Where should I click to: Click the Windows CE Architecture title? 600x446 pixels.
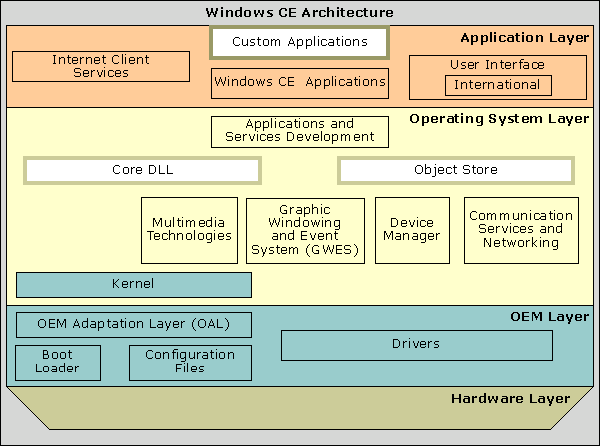pyautogui.click(x=299, y=12)
